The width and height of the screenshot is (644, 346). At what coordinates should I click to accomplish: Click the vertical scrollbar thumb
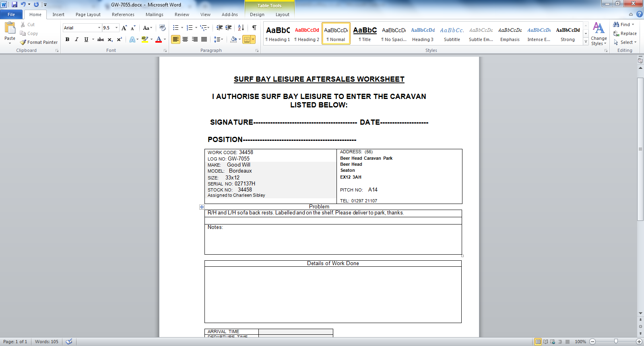pos(640,149)
